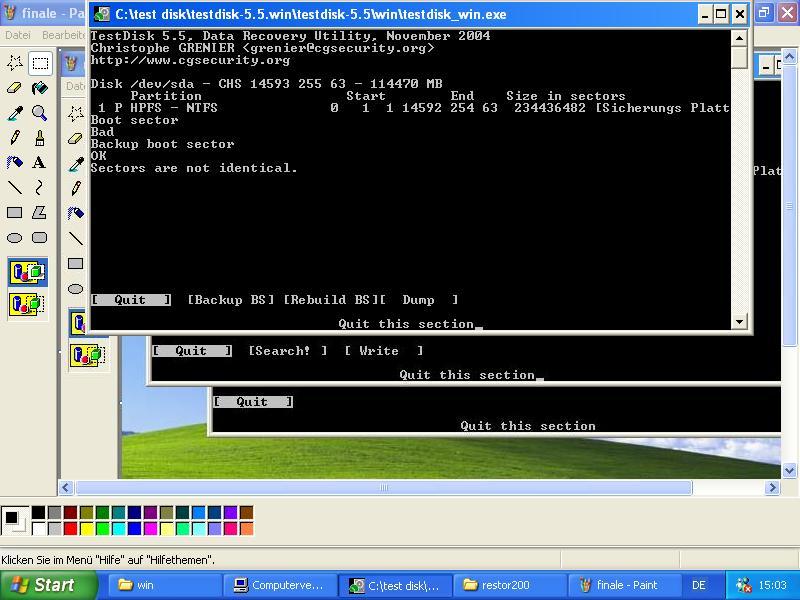The width and height of the screenshot is (800, 600).
Task: Pick the magenta color swatch
Action: pyautogui.click(x=151, y=529)
